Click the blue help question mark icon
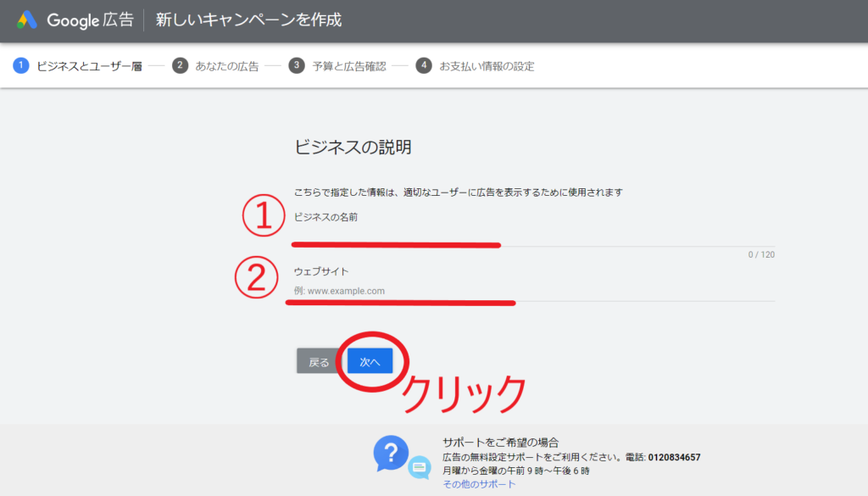 tap(391, 454)
